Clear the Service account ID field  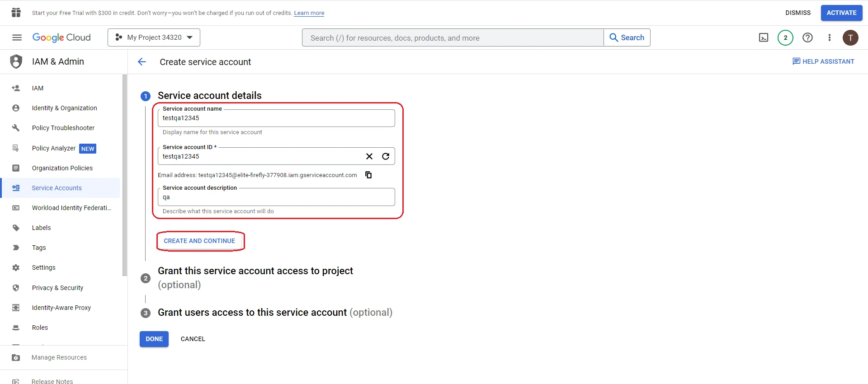369,156
